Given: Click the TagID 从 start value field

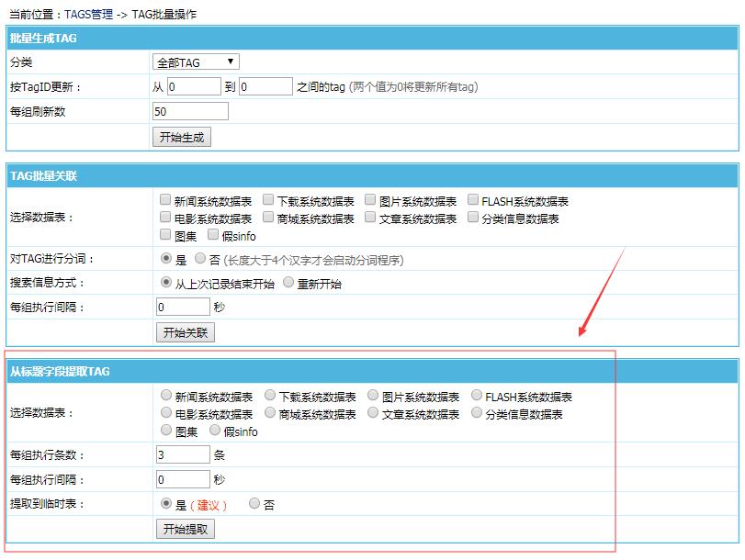Looking at the screenshot, I should (x=194, y=86).
